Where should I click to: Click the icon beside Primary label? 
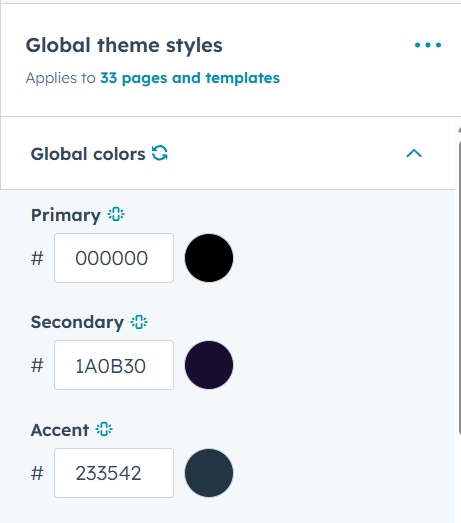click(116, 214)
